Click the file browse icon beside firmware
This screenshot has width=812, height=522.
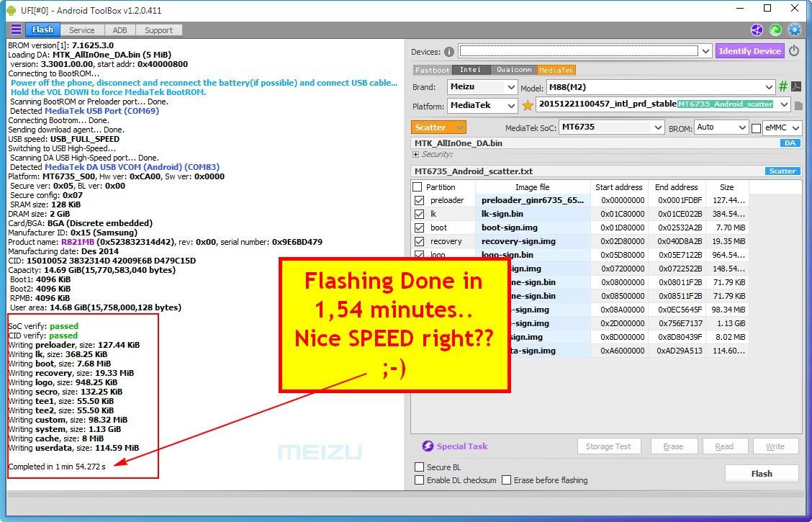(798, 105)
